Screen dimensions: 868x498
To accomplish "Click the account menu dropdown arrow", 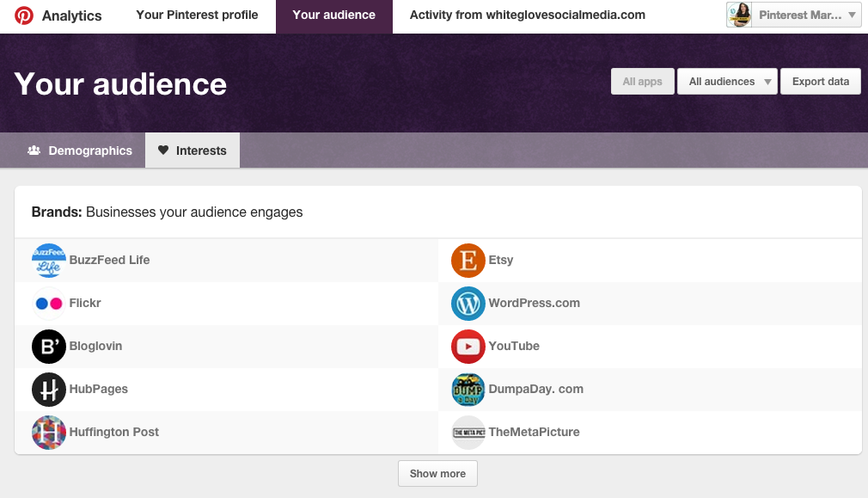I will point(852,15).
